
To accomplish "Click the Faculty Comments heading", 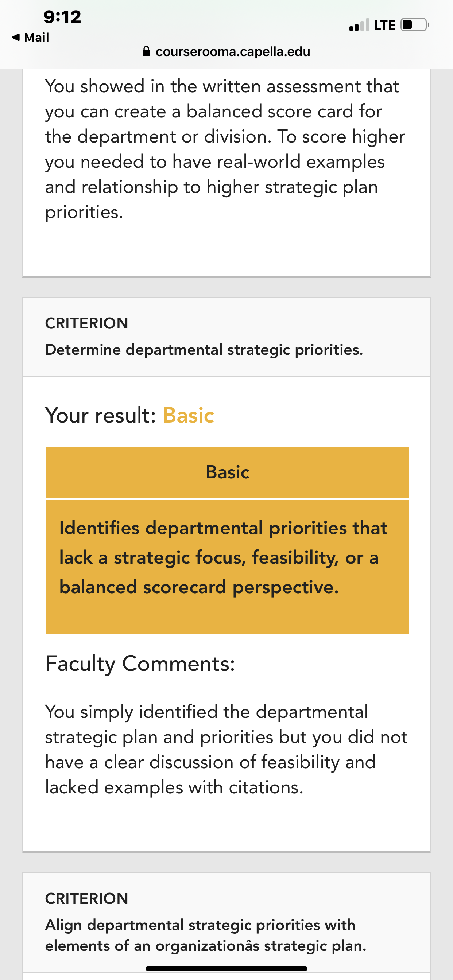I will 140,664.
